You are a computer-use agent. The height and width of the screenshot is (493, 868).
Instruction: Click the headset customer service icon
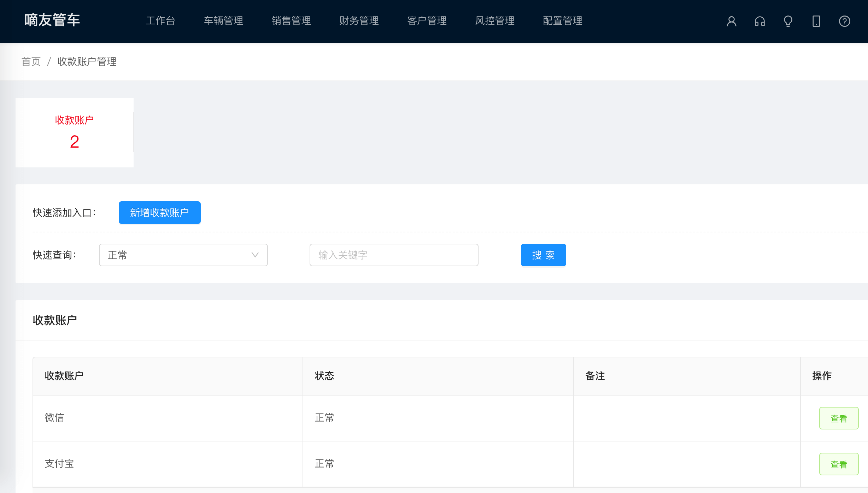[759, 21]
